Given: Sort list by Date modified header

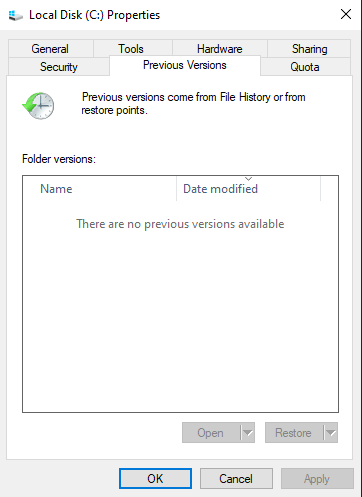Looking at the screenshot, I should [x=248, y=189].
